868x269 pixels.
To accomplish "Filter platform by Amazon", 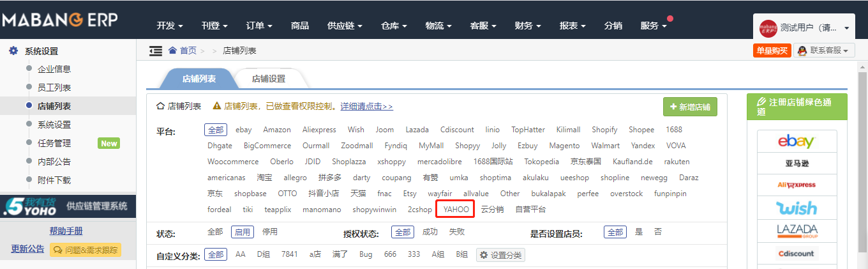I will click(x=277, y=130).
